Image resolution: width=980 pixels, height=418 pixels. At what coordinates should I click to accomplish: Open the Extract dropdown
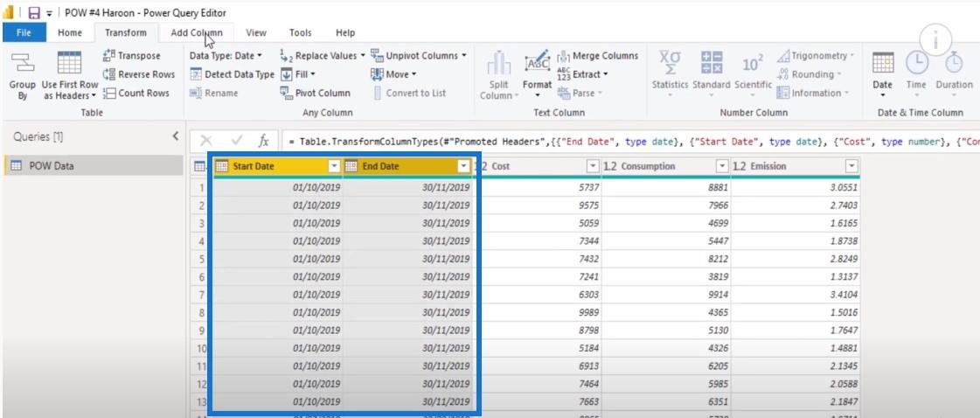click(x=582, y=74)
